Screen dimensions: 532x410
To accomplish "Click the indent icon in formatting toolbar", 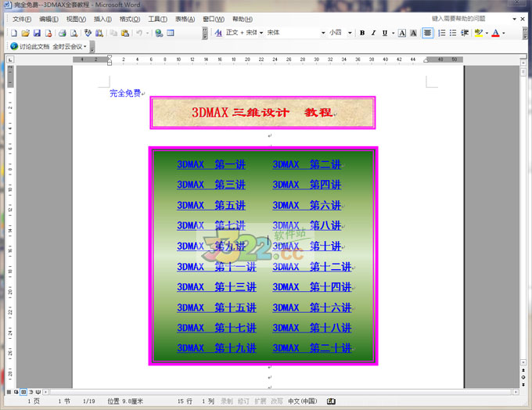I will point(465,33).
